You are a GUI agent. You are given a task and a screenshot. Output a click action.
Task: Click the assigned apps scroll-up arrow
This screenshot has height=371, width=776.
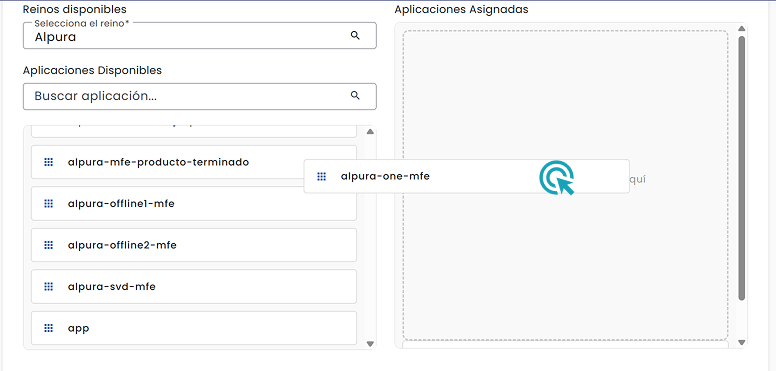(741, 28)
